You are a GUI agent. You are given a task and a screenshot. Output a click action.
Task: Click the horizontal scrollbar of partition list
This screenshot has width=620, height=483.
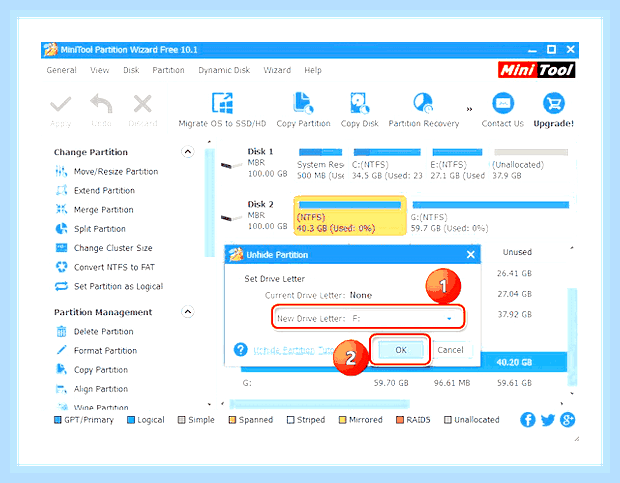319,404
